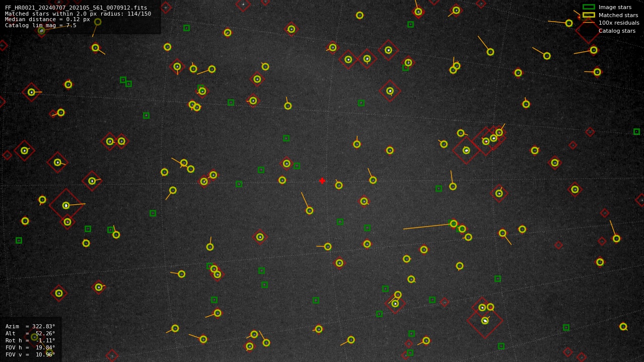Click the yellow legend symbol for Matched stars
Viewport: 644px width, 362px height.
[x=589, y=15]
